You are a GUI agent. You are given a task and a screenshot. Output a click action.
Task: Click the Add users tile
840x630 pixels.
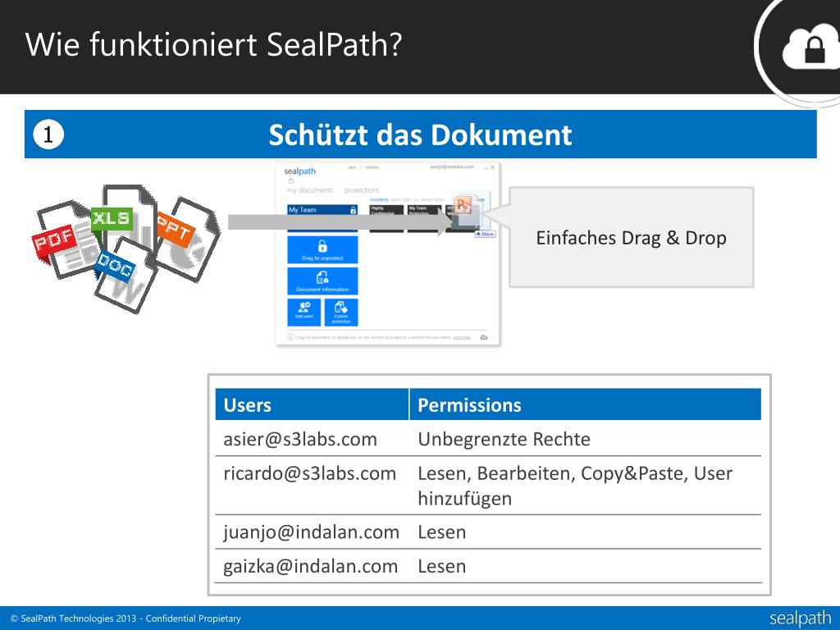(304, 312)
